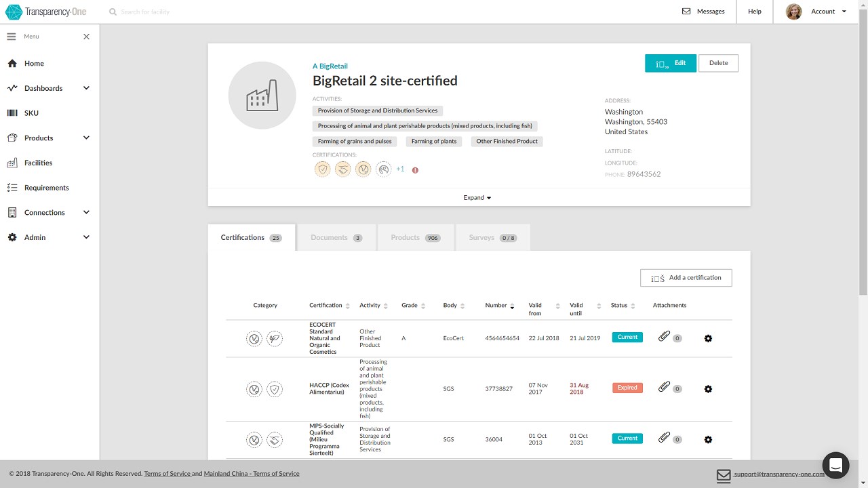
Task: Click Current status badge for ECOCERT
Action: [x=627, y=337]
